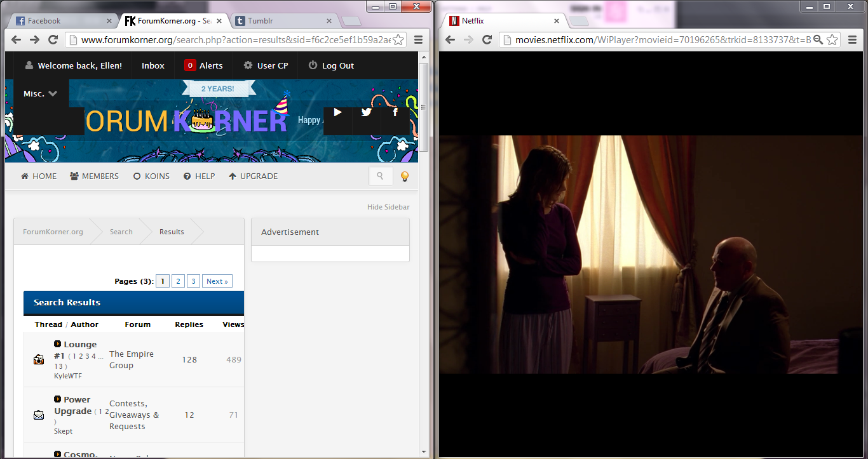Click the red Alerts counter badge
Viewport: 868px width, 459px height.
pos(190,65)
